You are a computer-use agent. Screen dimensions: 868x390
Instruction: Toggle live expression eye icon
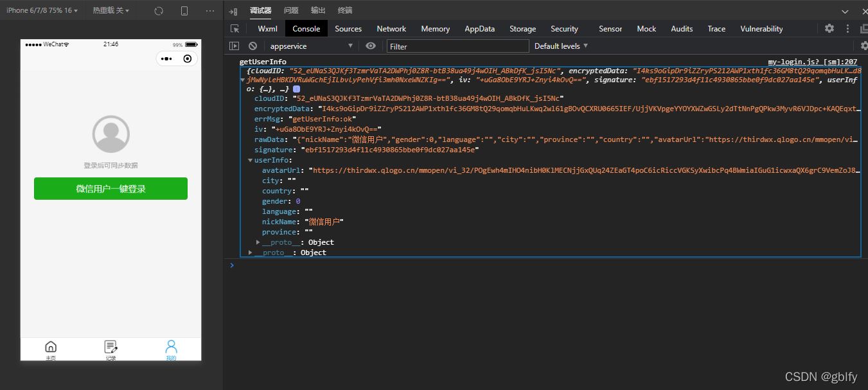(x=370, y=46)
